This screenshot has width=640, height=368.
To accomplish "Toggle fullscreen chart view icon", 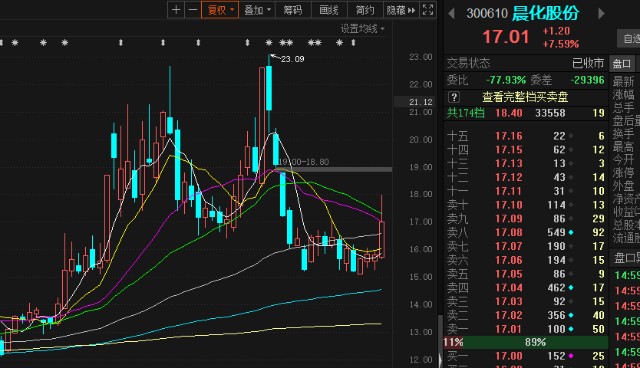I will 428,10.
